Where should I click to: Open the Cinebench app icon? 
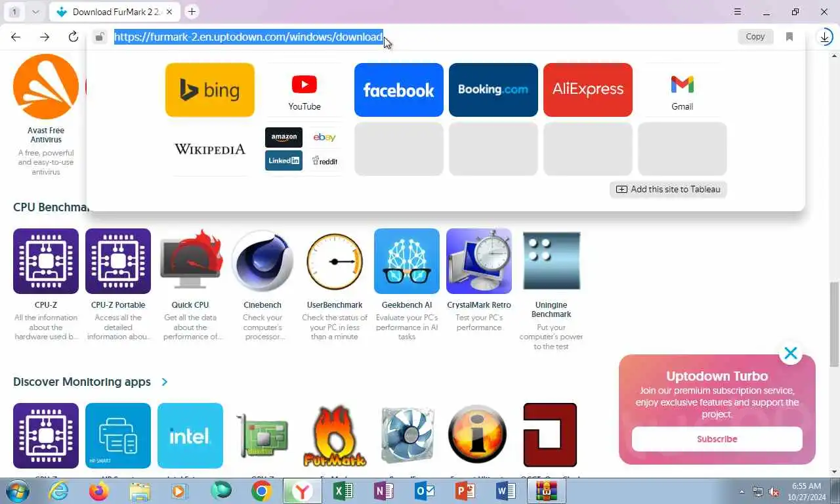click(x=262, y=261)
